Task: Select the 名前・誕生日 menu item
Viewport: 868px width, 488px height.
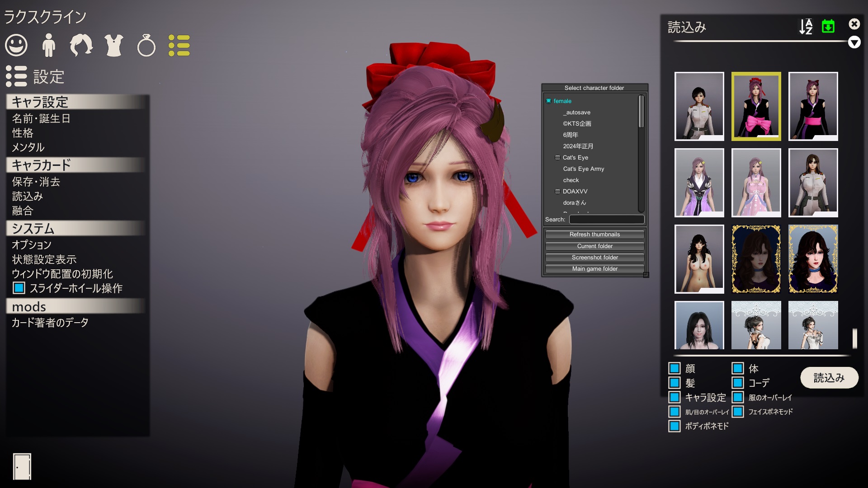Action: (41, 118)
